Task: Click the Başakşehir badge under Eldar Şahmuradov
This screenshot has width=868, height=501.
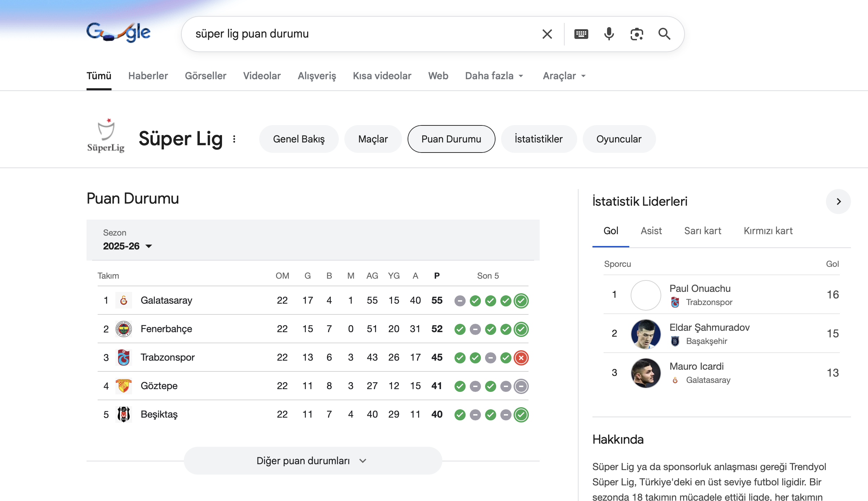Action: click(x=675, y=341)
